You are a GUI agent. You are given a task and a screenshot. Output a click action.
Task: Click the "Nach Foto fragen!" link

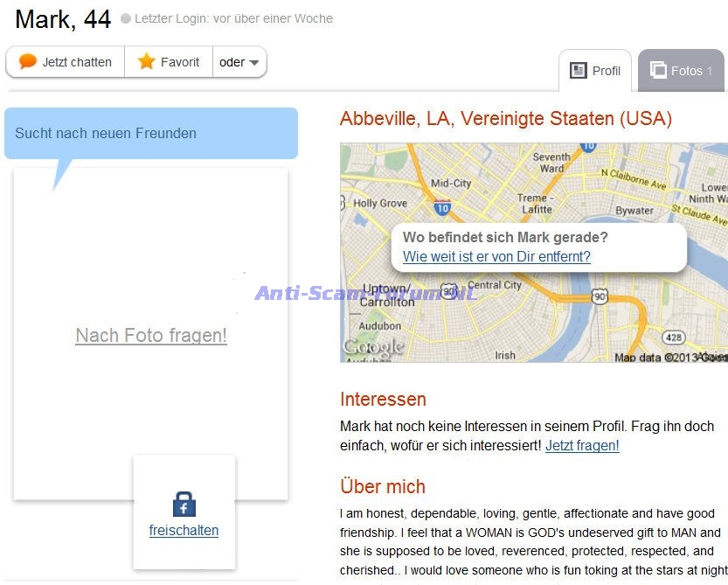[x=151, y=335]
